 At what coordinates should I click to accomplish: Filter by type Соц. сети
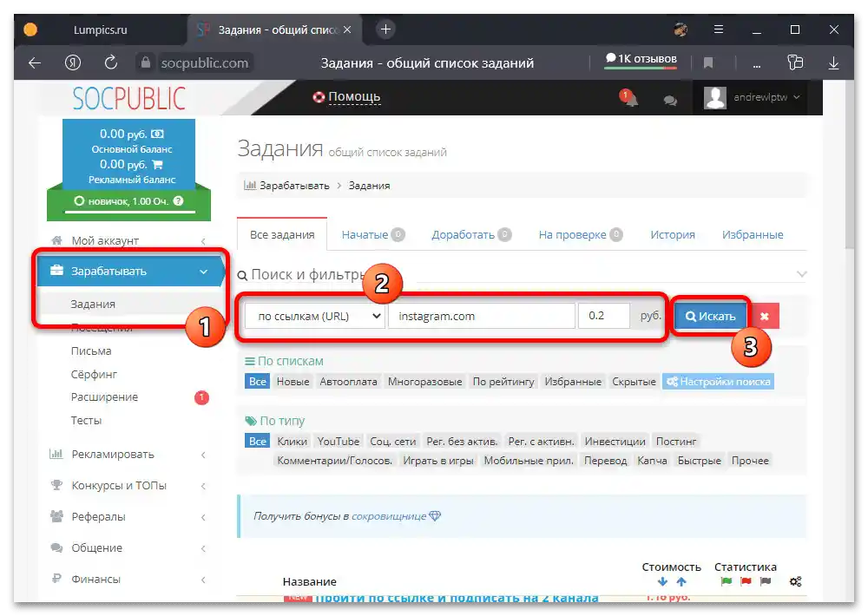[392, 441]
